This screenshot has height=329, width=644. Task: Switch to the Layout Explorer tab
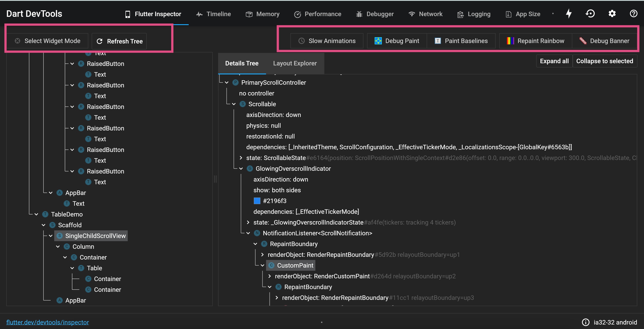[x=295, y=63]
